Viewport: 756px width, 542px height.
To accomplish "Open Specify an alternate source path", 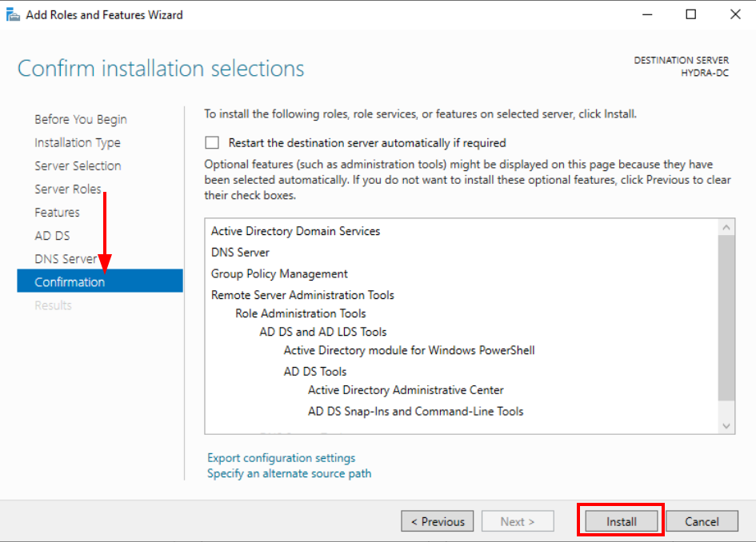I will click(289, 473).
